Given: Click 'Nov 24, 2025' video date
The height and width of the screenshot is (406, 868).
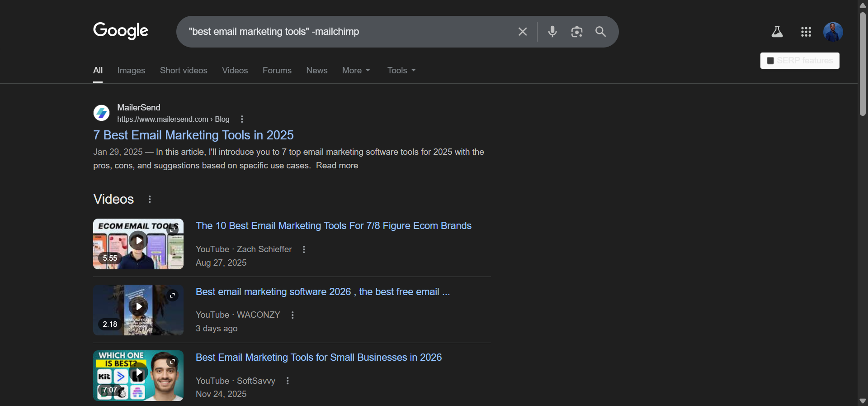Looking at the screenshot, I should [221, 394].
